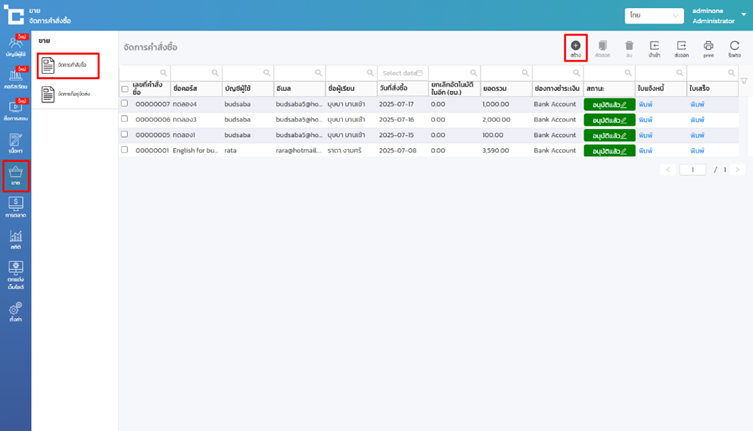Viewport: 753px width, 431px height.
Task: Select the first submenu item under ขาย
Action: (x=67, y=66)
